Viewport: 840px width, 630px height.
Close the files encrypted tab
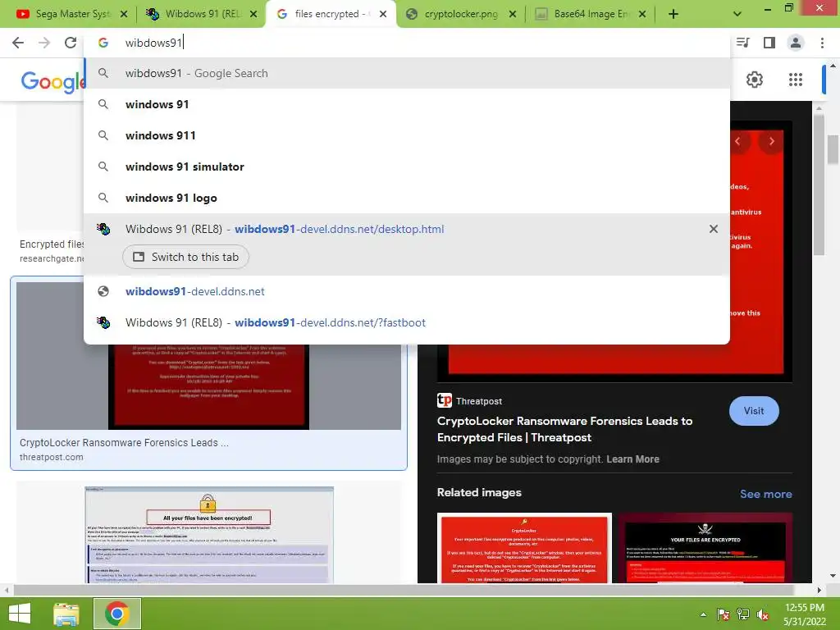[x=383, y=14]
